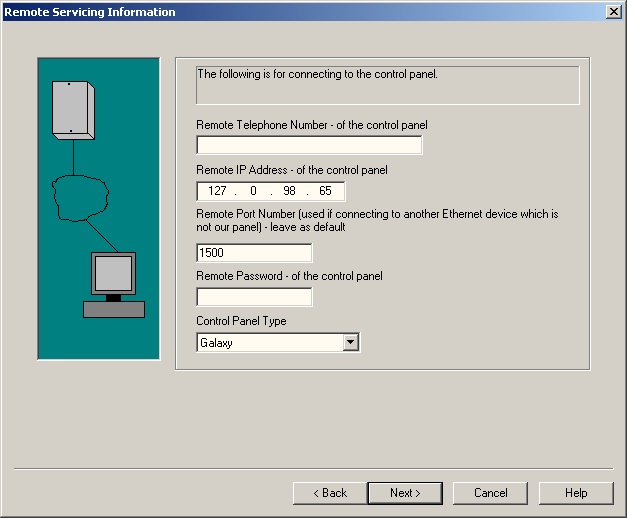
Task: Select the second IP octet 0
Action: (253, 192)
